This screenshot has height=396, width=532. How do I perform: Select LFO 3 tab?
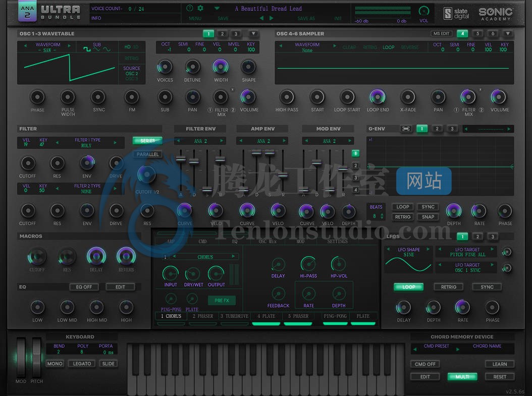tap(493, 236)
